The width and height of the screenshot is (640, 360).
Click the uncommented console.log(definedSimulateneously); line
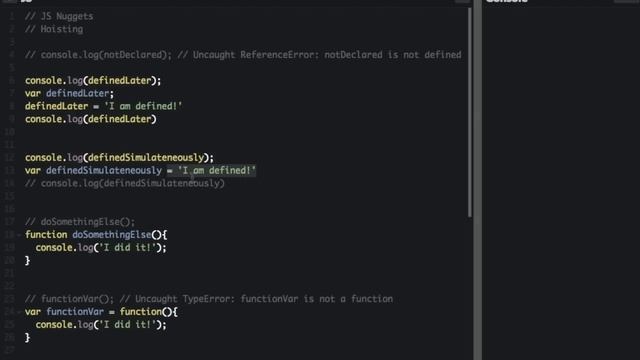[119, 158]
